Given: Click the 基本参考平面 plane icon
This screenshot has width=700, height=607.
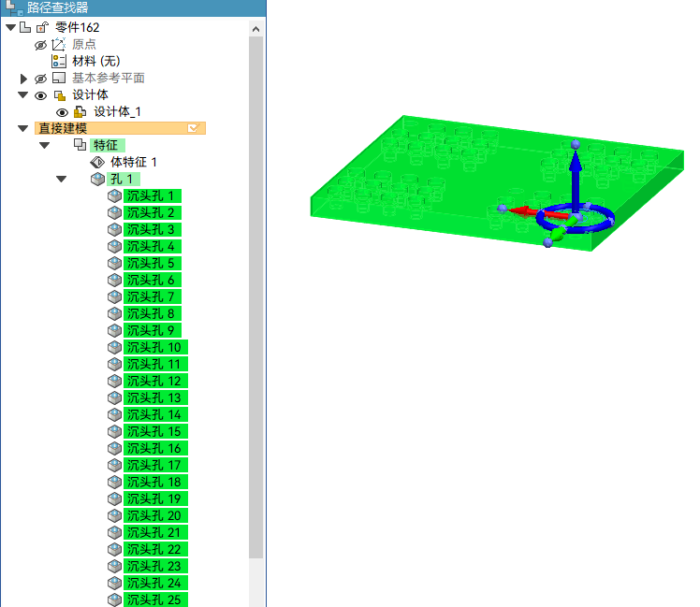Looking at the screenshot, I should tap(58, 79).
